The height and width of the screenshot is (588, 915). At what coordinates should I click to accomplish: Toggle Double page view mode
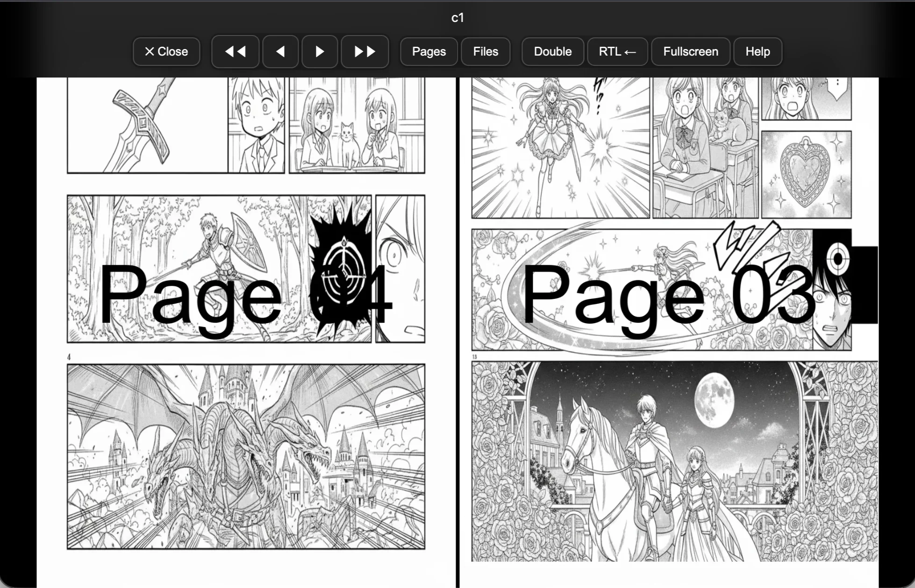pos(552,51)
